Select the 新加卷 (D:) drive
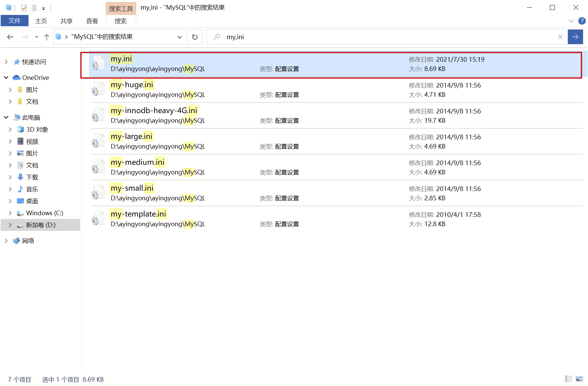Image resolution: width=588 pixels, height=386 pixels. pyautogui.click(x=41, y=225)
